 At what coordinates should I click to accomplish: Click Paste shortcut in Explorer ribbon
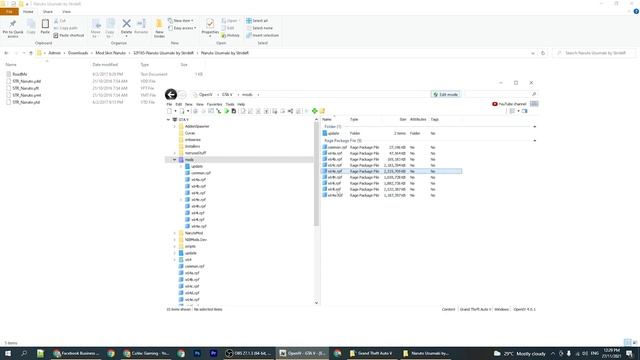click(x=69, y=36)
